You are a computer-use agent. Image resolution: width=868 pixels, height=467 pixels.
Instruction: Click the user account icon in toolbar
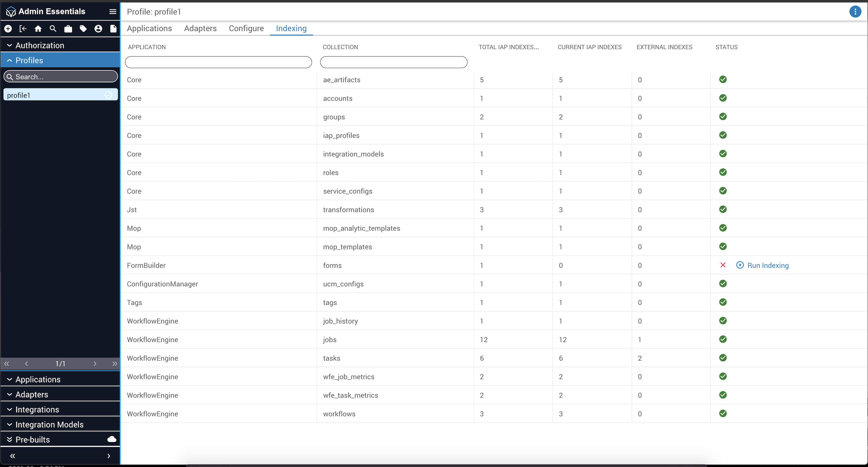click(x=98, y=29)
